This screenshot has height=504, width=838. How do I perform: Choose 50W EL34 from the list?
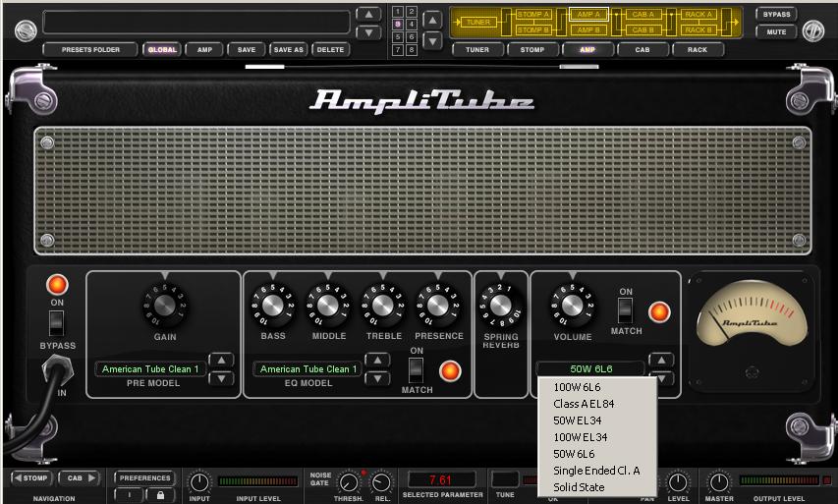[578, 420]
